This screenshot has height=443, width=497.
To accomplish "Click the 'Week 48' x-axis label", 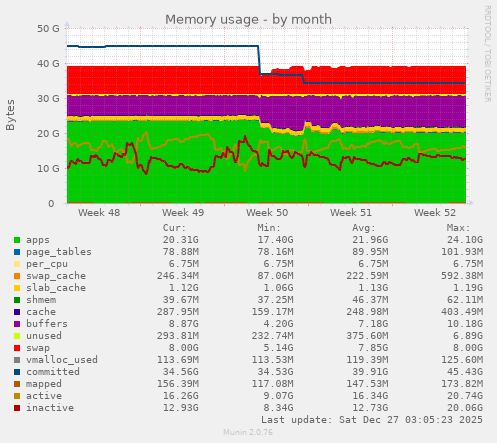I will pos(99,213).
